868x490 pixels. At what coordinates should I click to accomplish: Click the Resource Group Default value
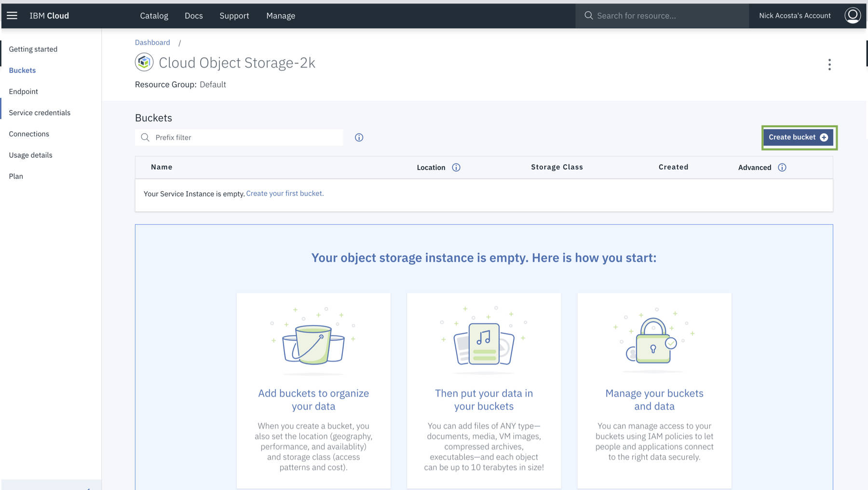click(213, 84)
